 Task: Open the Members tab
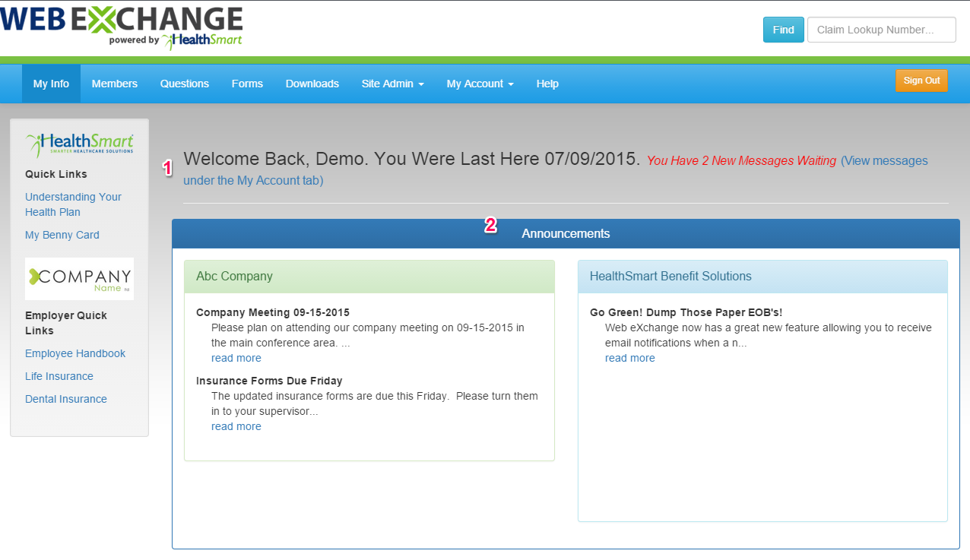click(115, 84)
